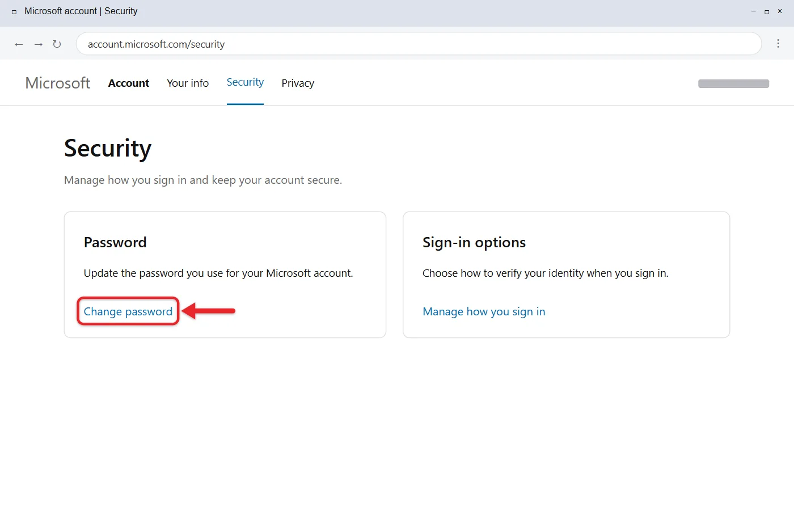The width and height of the screenshot is (794, 532).
Task: Focus the address bar showing account.microsoft.com/security
Action: pyautogui.click(x=419, y=44)
